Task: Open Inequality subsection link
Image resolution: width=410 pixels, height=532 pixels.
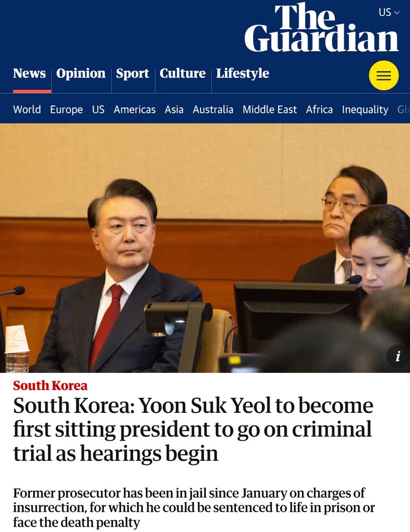Action: (x=365, y=109)
